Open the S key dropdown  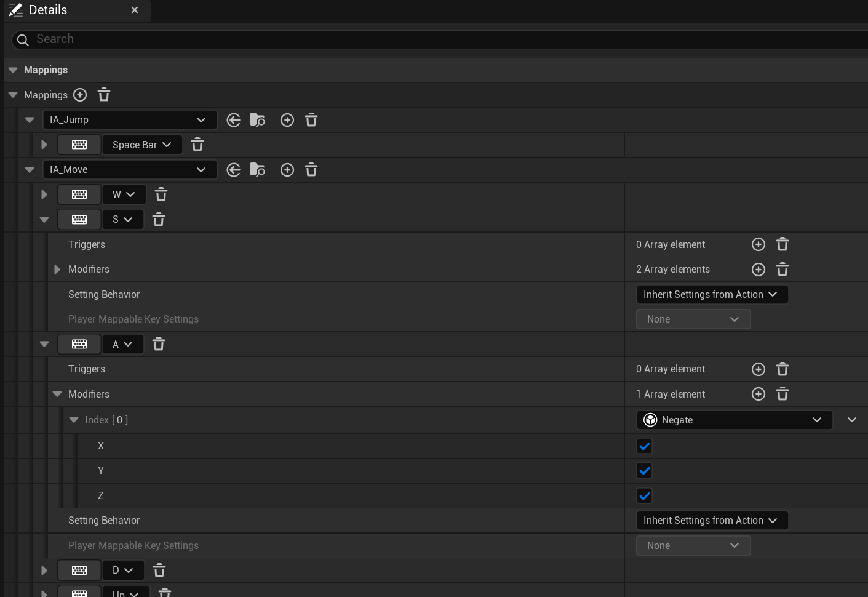[123, 220]
